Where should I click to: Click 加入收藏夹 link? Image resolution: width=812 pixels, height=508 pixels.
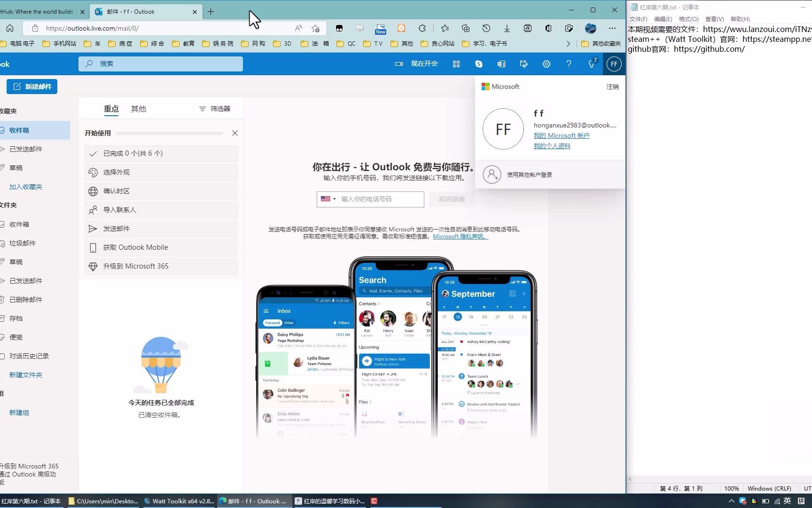26,187
